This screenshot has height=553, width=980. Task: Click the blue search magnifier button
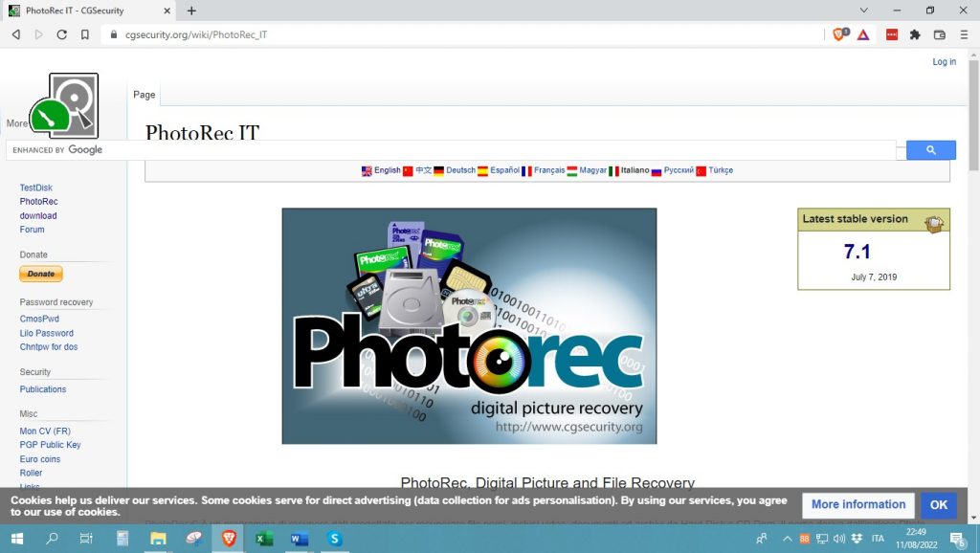coord(929,150)
